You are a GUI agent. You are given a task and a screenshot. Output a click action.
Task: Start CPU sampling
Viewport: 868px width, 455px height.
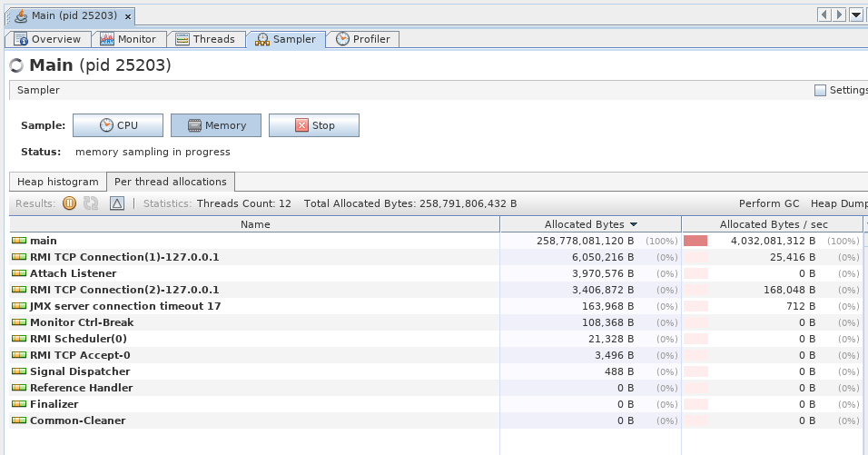click(x=118, y=125)
